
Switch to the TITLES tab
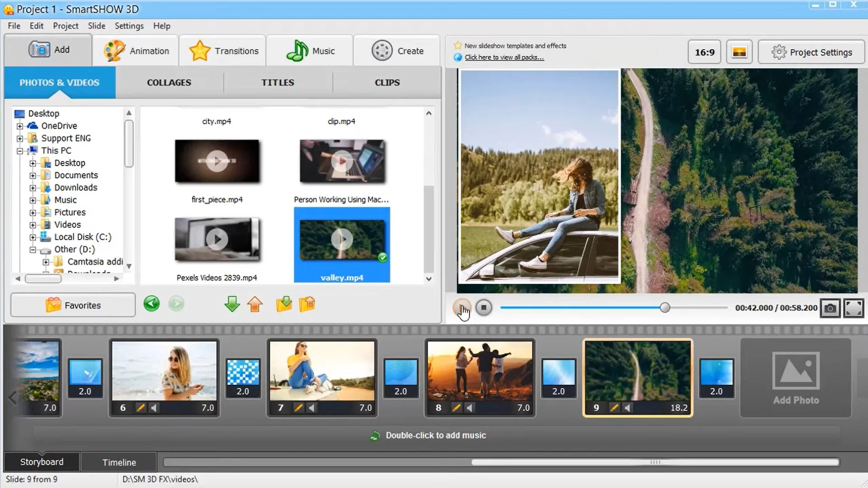point(278,83)
